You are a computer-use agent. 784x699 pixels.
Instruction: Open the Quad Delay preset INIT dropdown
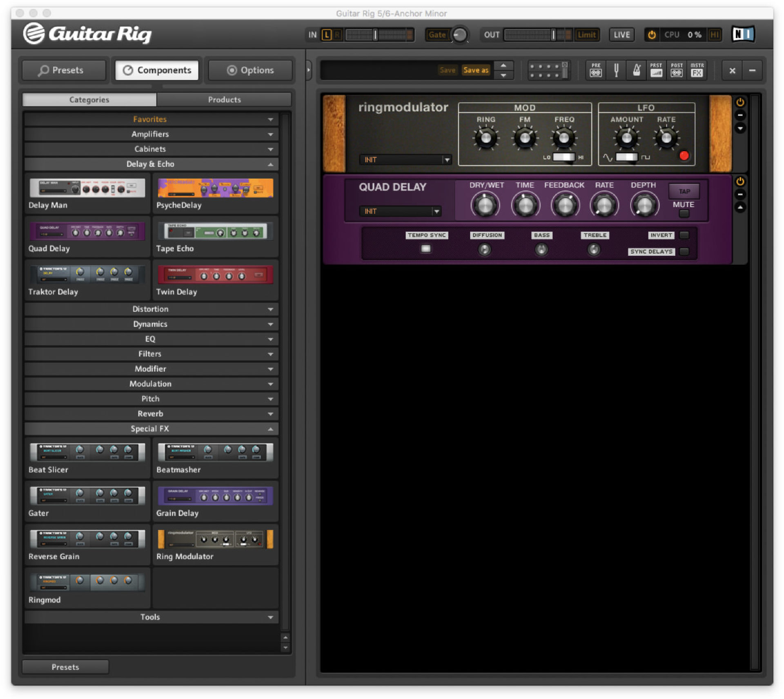pyautogui.click(x=400, y=211)
